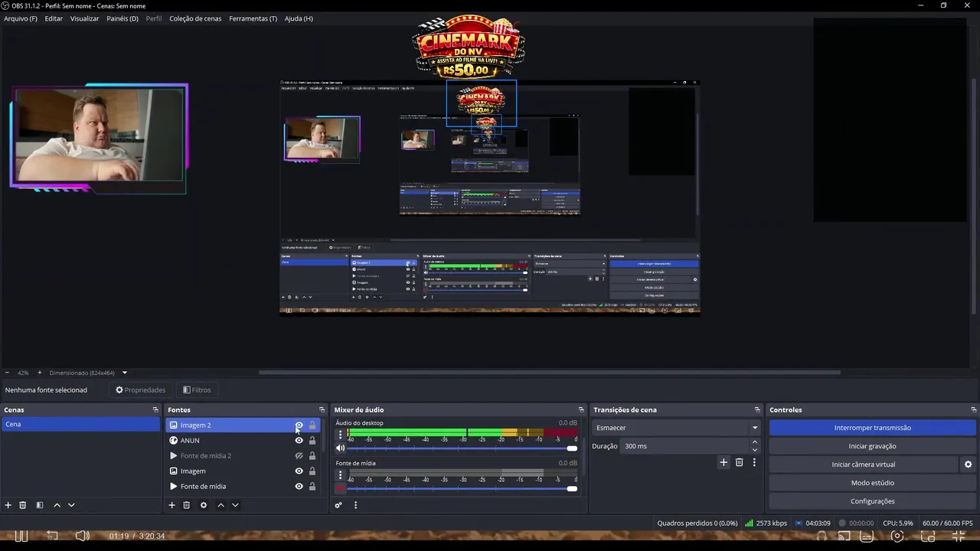980x551 pixels.
Task: Unmute the Fonte de mídia audio track
Action: tap(341, 488)
